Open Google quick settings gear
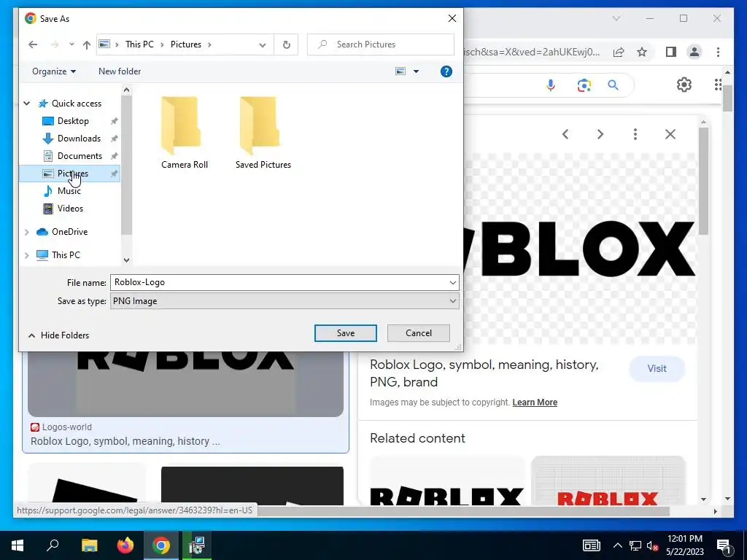Screen dimensions: 747x560 pos(684,85)
